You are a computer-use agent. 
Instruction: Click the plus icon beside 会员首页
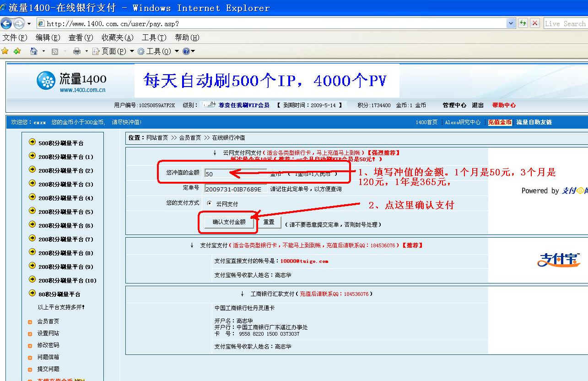[30, 322]
